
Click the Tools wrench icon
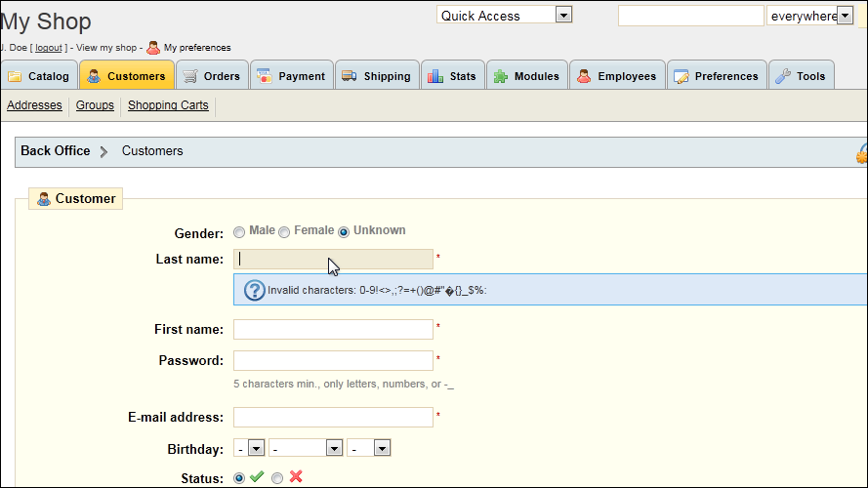point(783,76)
